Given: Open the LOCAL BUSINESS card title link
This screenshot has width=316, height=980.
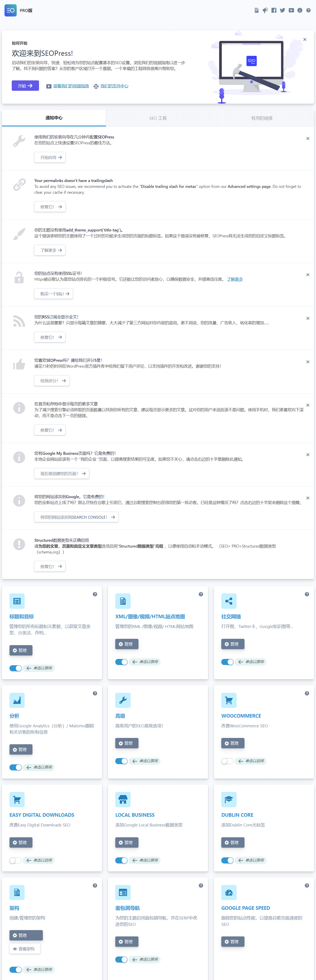Looking at the screenshot, I should pyautogui.click(x=135, y=815).
